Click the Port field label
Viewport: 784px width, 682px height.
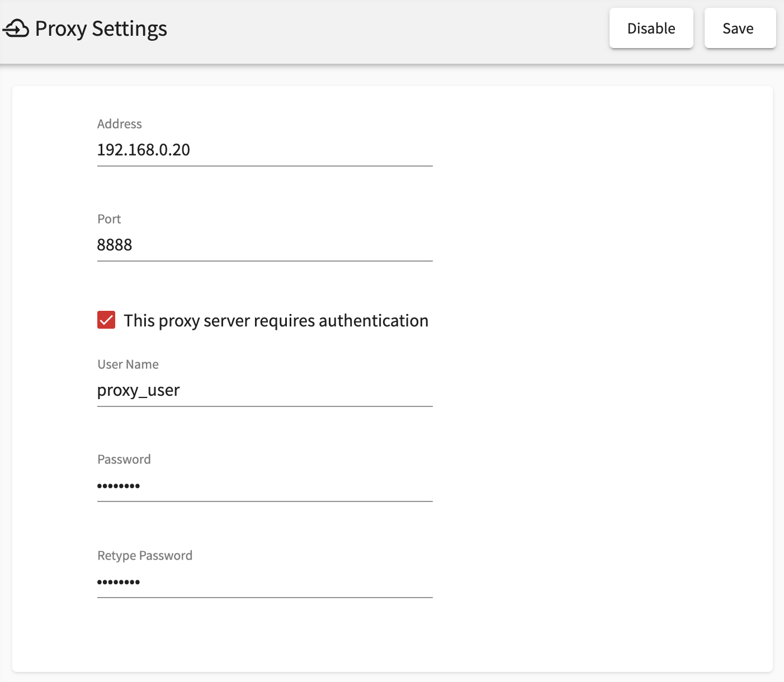click(x=109, y=219)
